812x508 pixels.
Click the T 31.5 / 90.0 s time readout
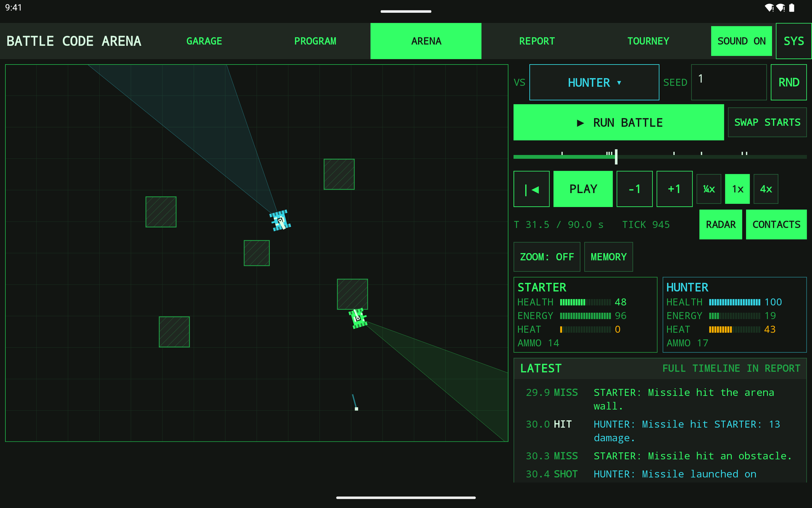click(x=559, y=225)
